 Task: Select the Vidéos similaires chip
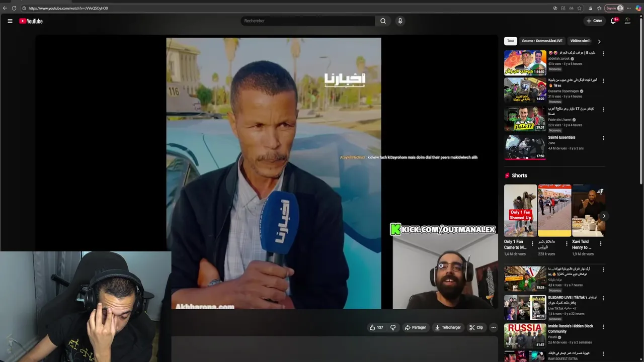[580, 41]
